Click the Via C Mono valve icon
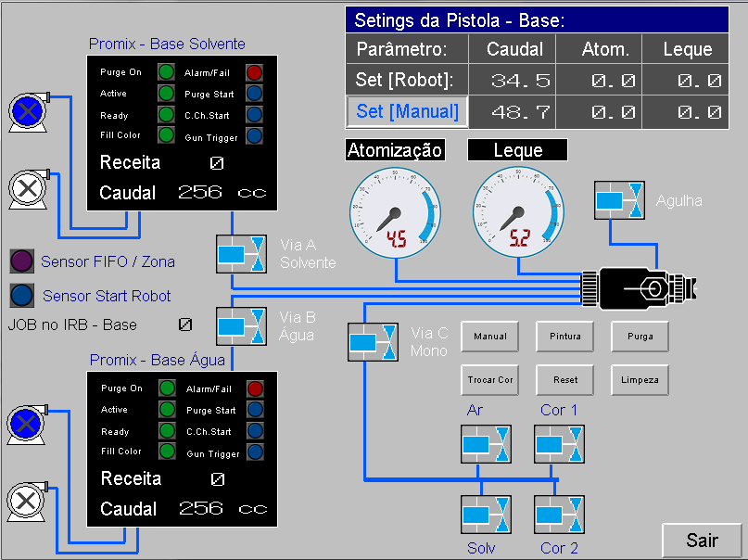 [373, 341]
